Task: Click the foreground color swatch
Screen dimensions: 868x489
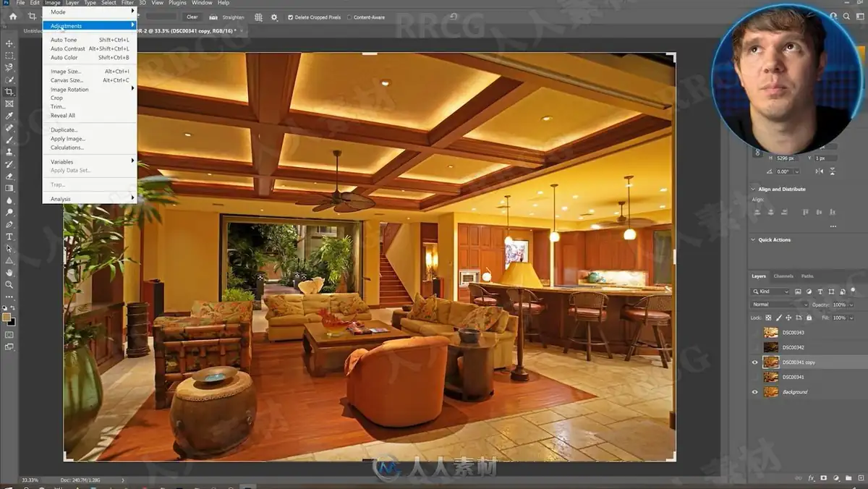Action: coord(7,317)
